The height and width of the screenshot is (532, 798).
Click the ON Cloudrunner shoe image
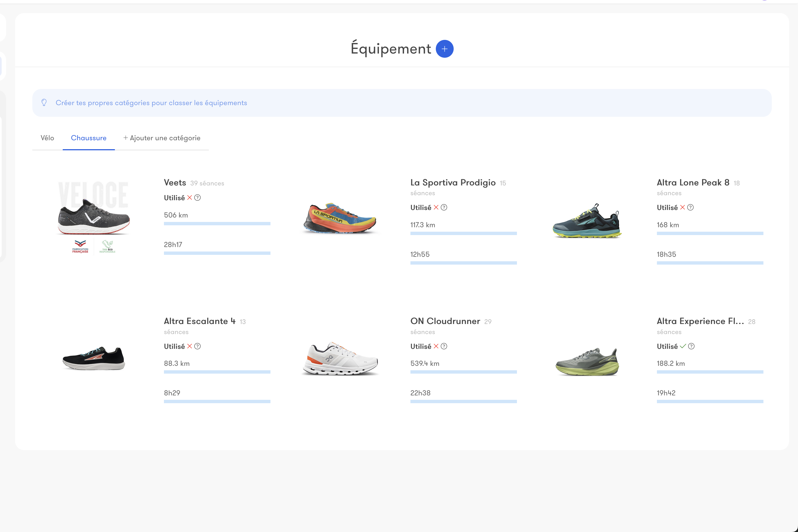pos(340,358)
